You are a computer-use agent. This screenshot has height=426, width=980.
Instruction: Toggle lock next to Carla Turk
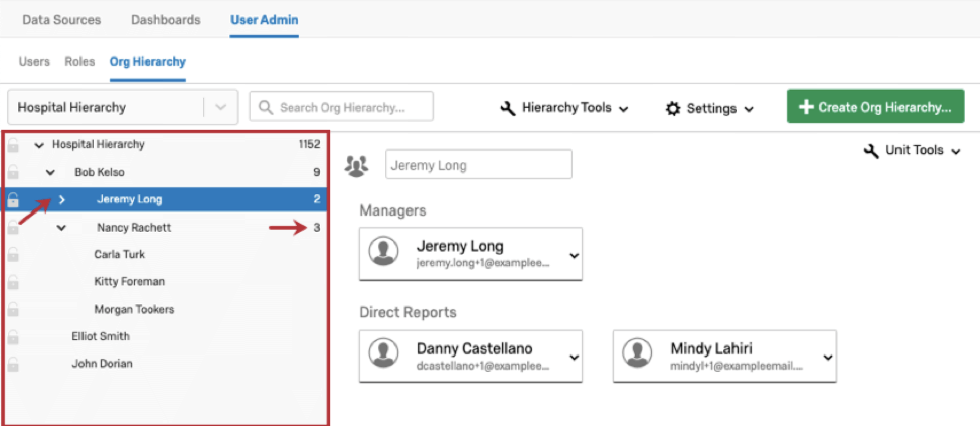coord(13,255)
